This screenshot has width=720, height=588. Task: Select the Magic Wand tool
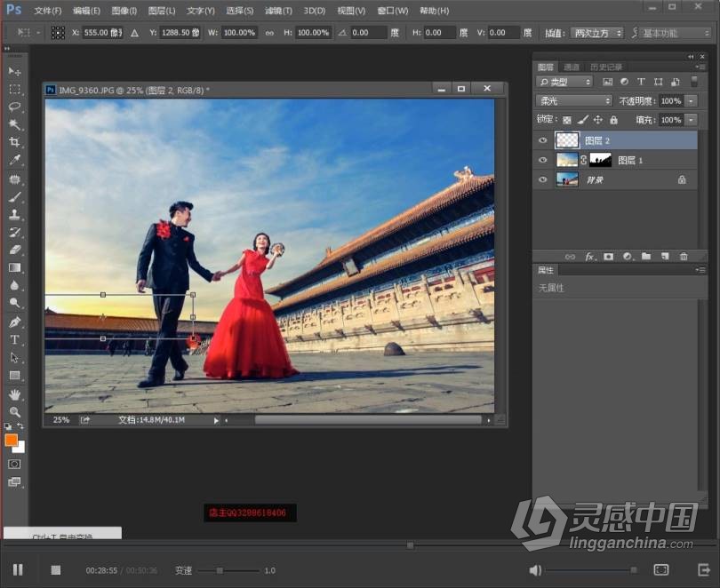[15, 124]
